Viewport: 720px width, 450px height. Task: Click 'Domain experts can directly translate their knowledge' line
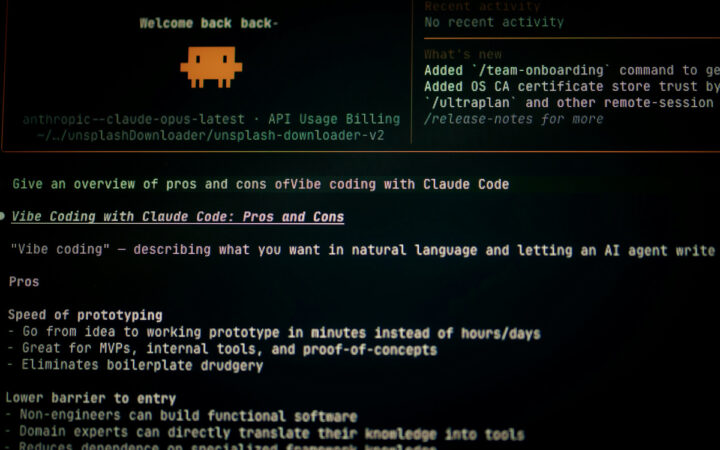[x=264, y=433]
